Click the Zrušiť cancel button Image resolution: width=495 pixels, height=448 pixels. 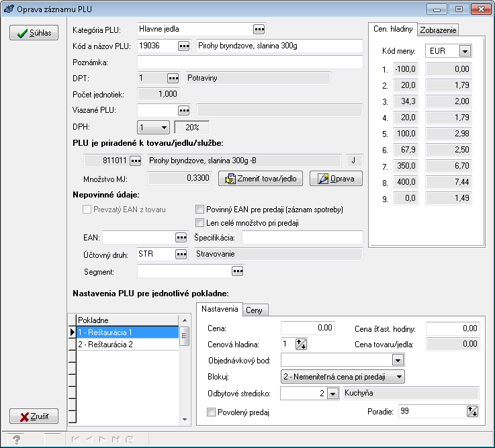point(34,416)
